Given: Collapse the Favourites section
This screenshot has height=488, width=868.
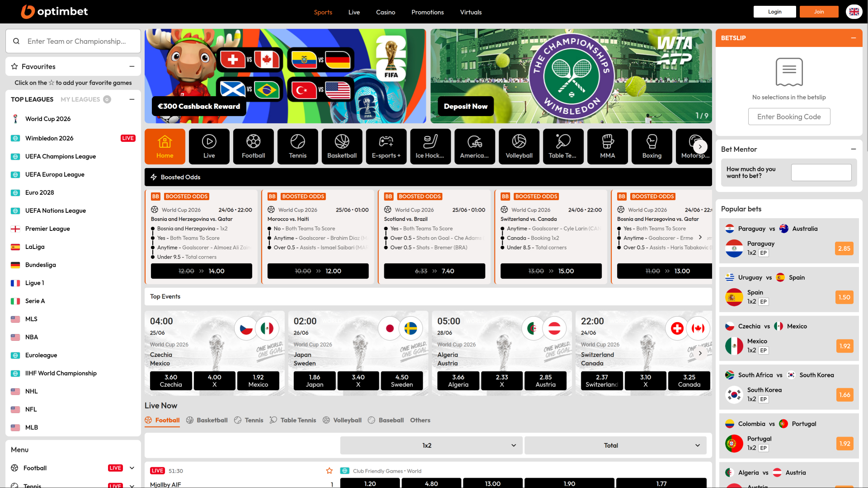Looking at the screenshot, I should tap(132, 66).
